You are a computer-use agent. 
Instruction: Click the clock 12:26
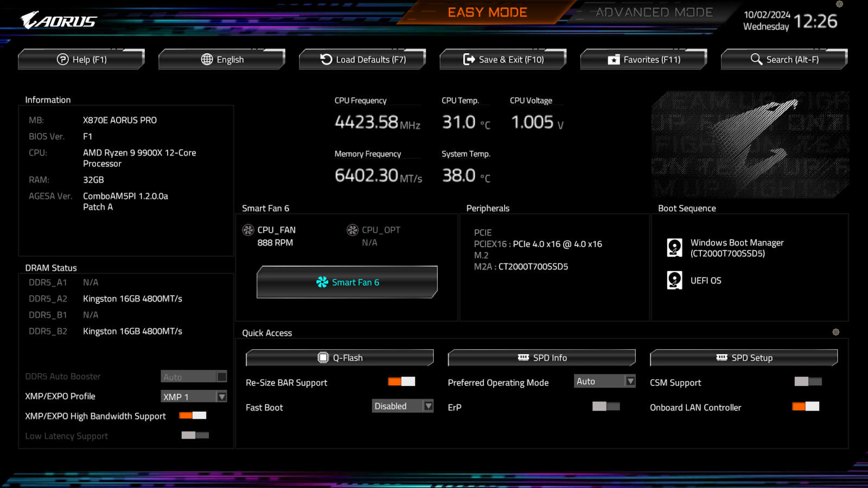[x=815, y=21]
